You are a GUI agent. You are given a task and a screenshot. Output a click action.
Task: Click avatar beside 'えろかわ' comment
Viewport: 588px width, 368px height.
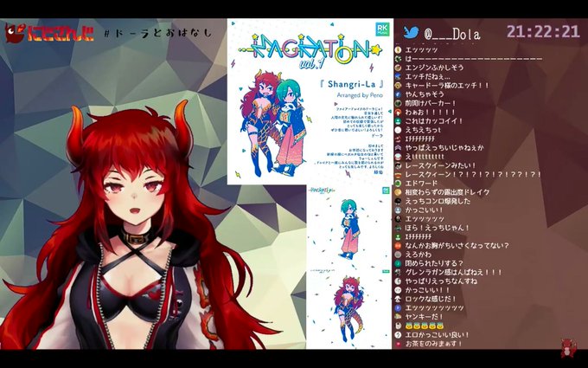click(398, 255)
